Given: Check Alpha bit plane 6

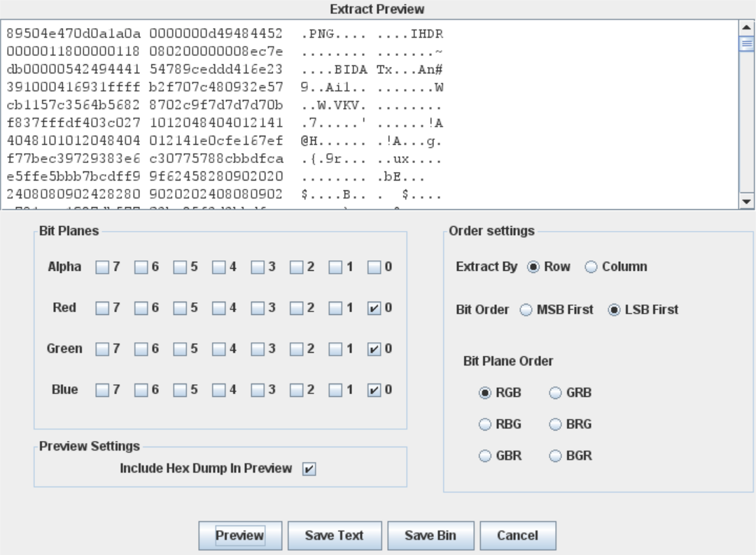Looking at the screenshot, I should 141,267.
